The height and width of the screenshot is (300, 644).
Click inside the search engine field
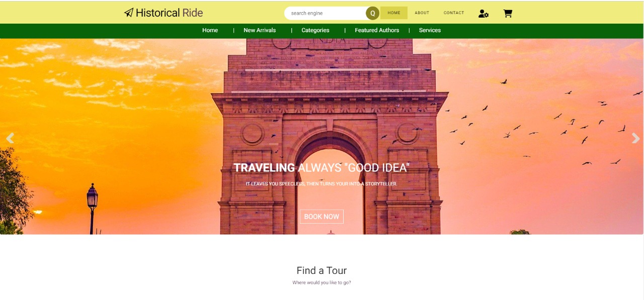[326, 13]
